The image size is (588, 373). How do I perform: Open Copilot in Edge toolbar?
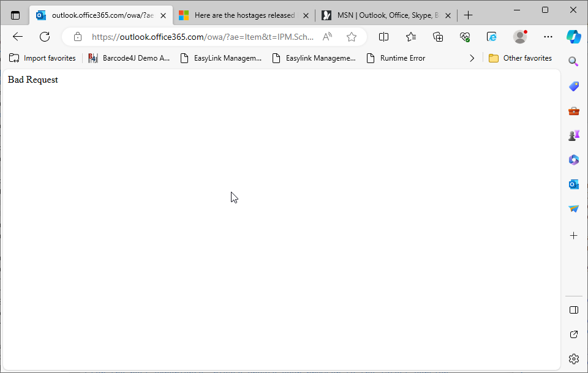tap(573, 37)
